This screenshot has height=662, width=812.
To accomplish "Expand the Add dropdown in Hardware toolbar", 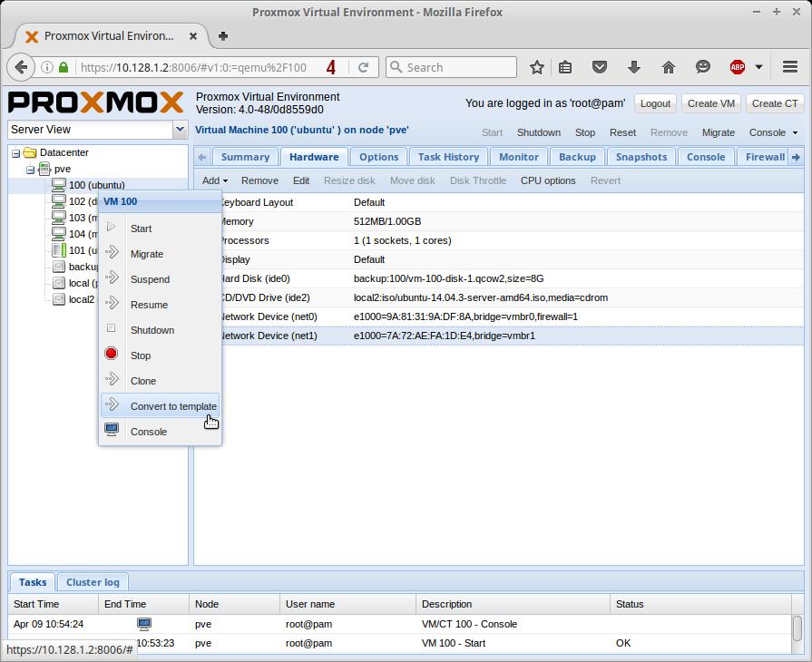I will pyautogui.click(x=214, y=180).
